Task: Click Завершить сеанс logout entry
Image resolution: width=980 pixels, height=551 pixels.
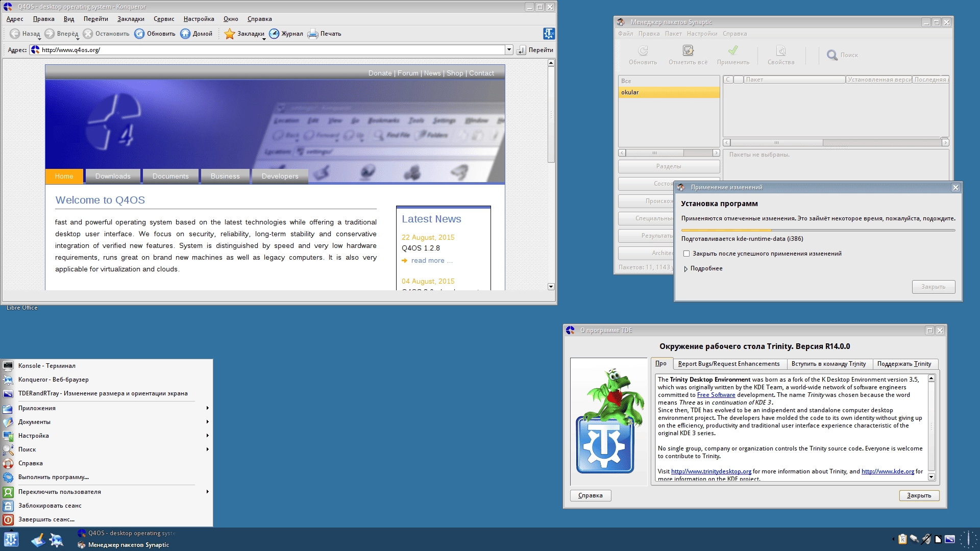Action: [106, 519]
